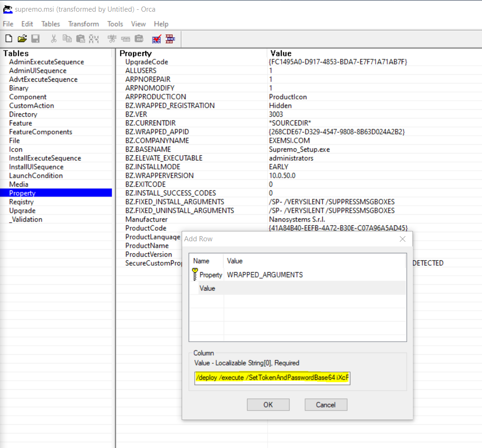The image size is (482, 448).
Task: Click the Property column header
Action: click(135, 53)
